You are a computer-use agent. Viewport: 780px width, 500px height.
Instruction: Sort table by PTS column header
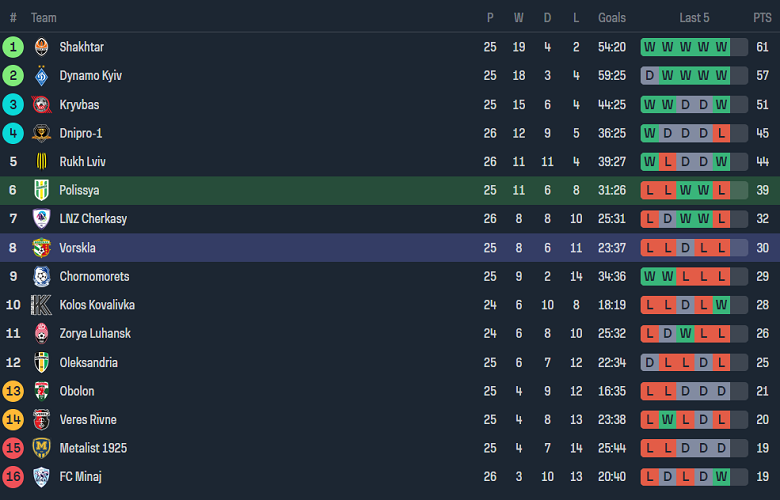click(x=762, y=18)
